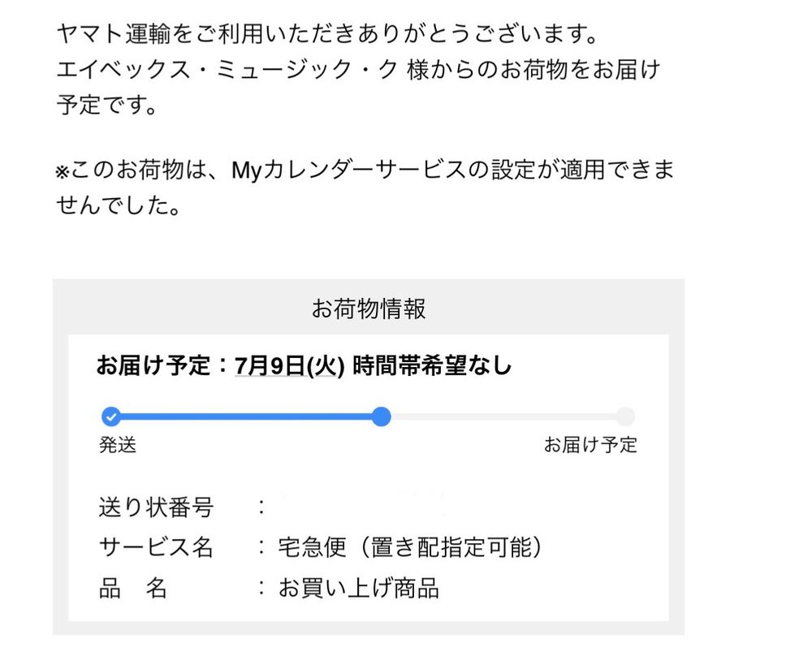Image resolution: width=812 pixels, height=656 pixels.
Task: Click the ヤマト運輸 greeting line
Action: tap(327, 33)
